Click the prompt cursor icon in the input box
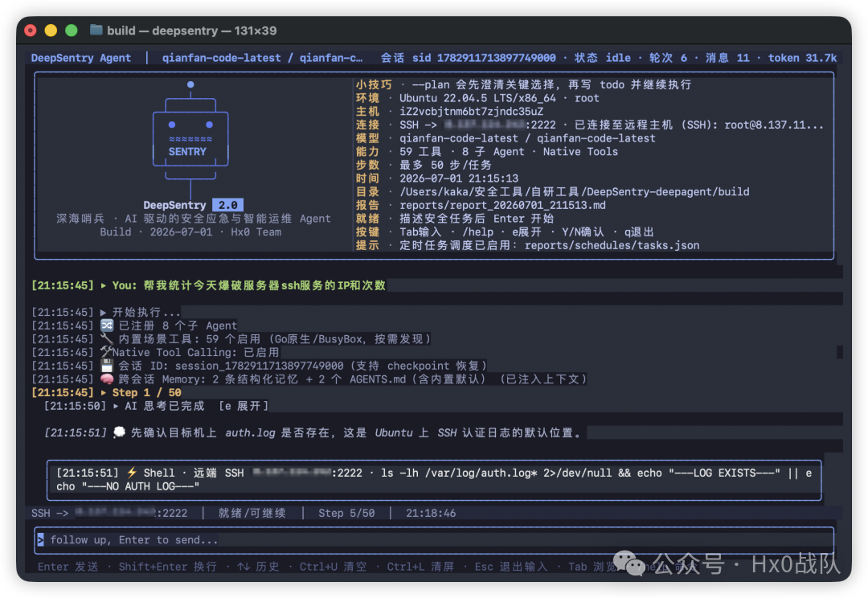Viewport: 868px width, 598px height. point(40,540)
